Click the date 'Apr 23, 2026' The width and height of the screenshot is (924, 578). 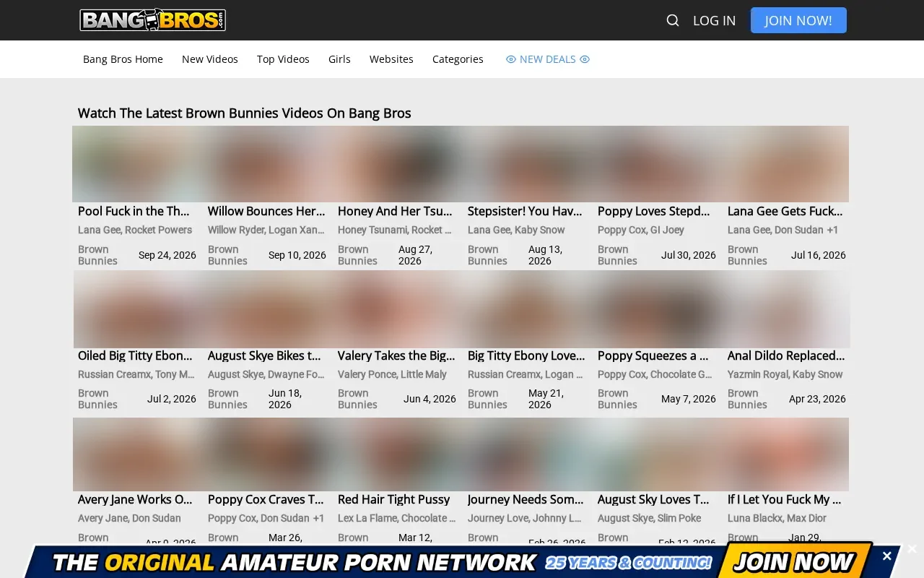(817, 399)
